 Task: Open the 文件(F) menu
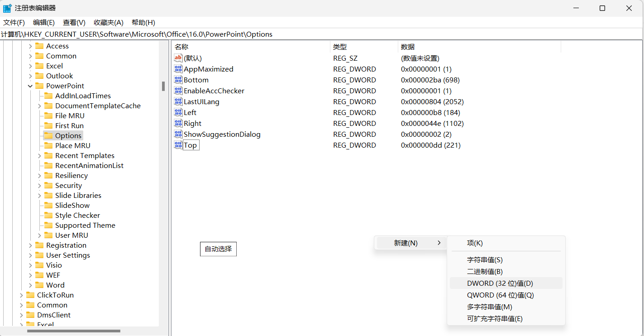[x=14, y=22]
